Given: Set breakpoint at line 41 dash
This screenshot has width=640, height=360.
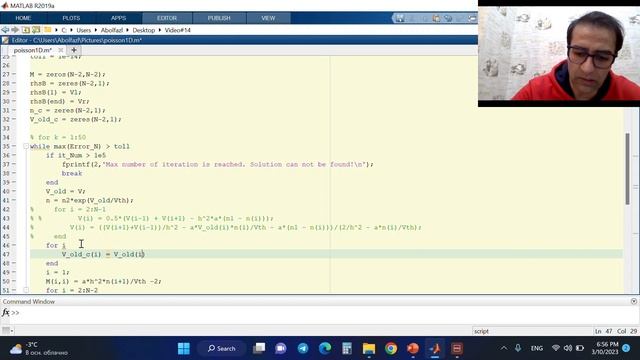Looking at the screenshot, I should point(14,200).
